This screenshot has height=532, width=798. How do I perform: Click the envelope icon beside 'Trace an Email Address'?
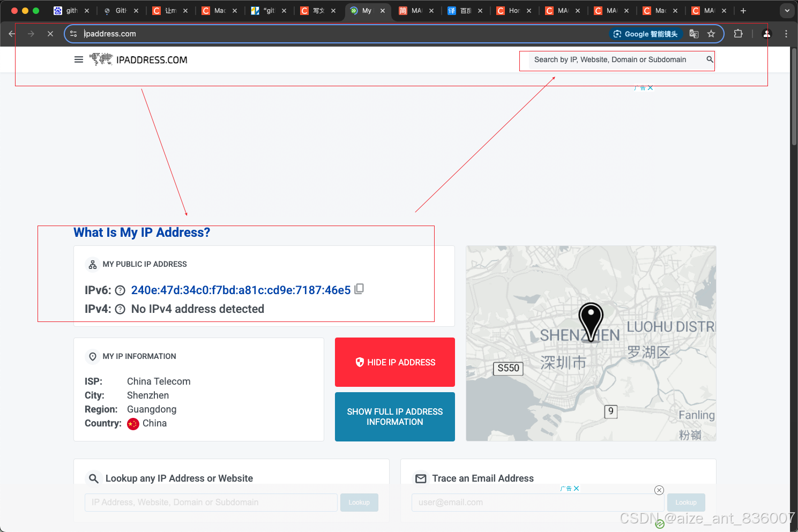click(421, 478)
